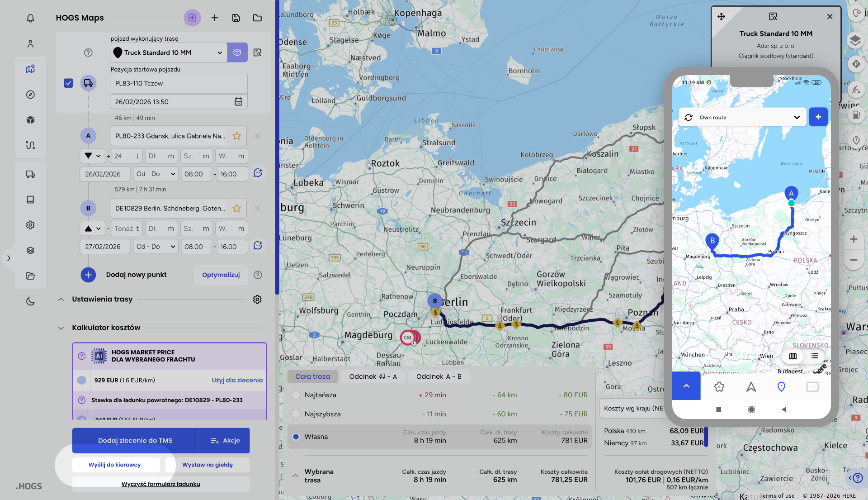Click the map layers icon on right edge

coord(855,40)
